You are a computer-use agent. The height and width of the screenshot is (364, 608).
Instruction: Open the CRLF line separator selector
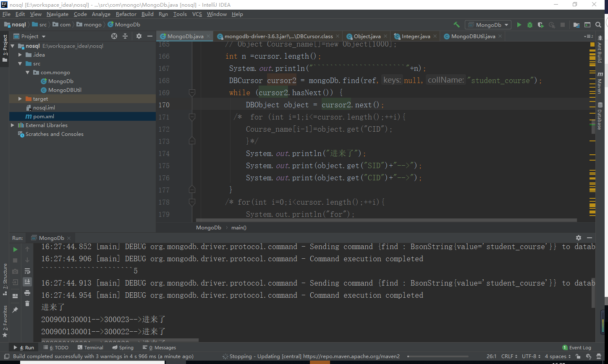tap(509, 356)
